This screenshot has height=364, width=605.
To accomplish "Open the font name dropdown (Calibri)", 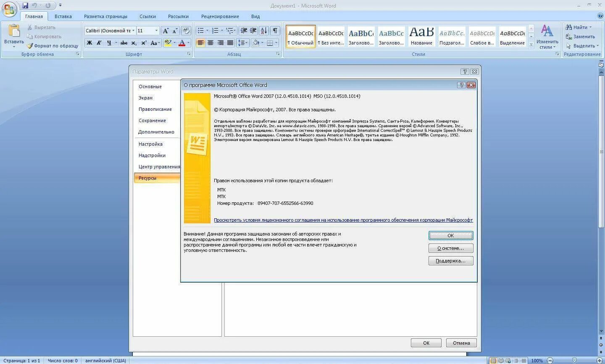I will point(134,31).
